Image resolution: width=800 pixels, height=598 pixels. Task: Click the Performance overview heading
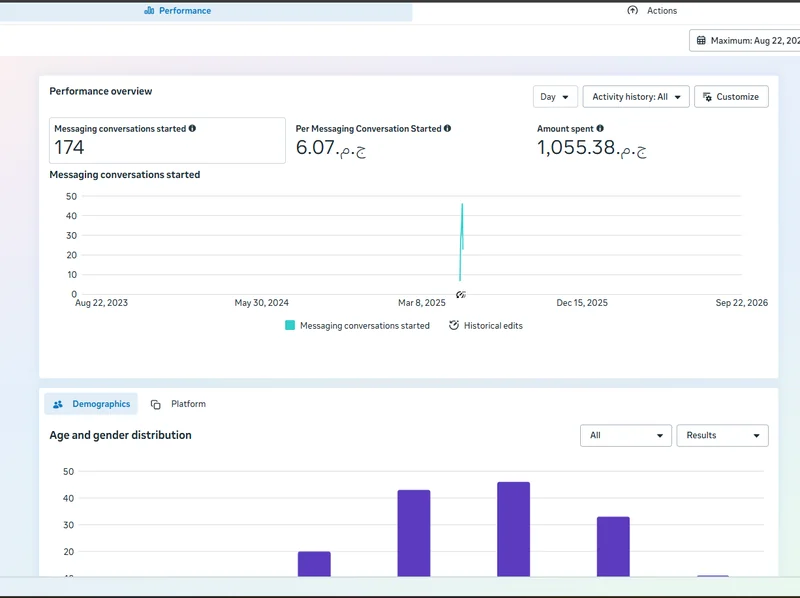(101, 91)
